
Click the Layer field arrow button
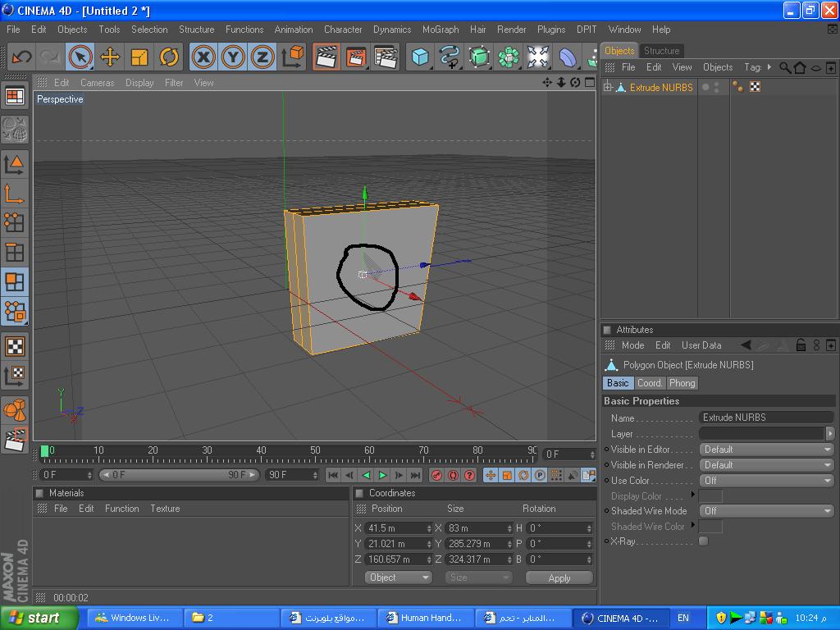coord(830,433)
